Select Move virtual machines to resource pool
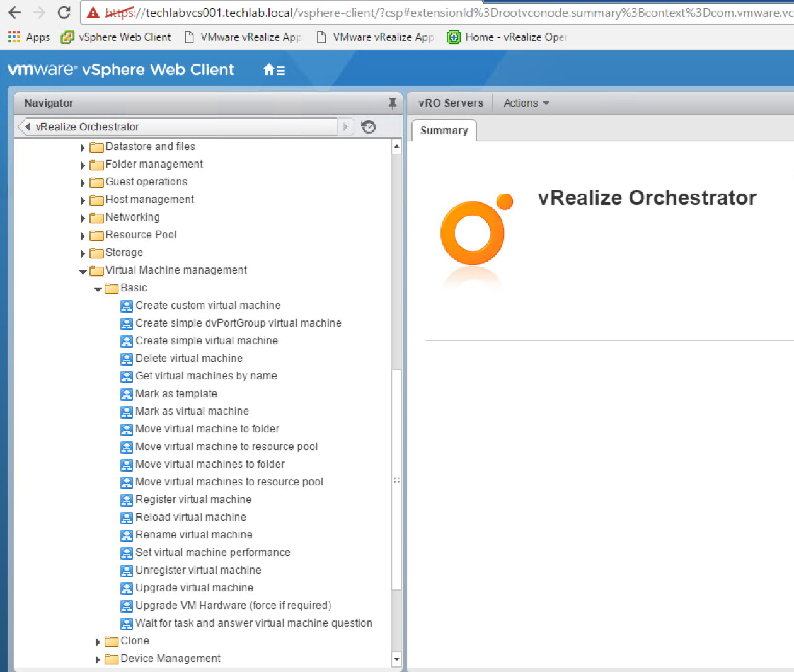Screen dimensions: 794x672 229,482
